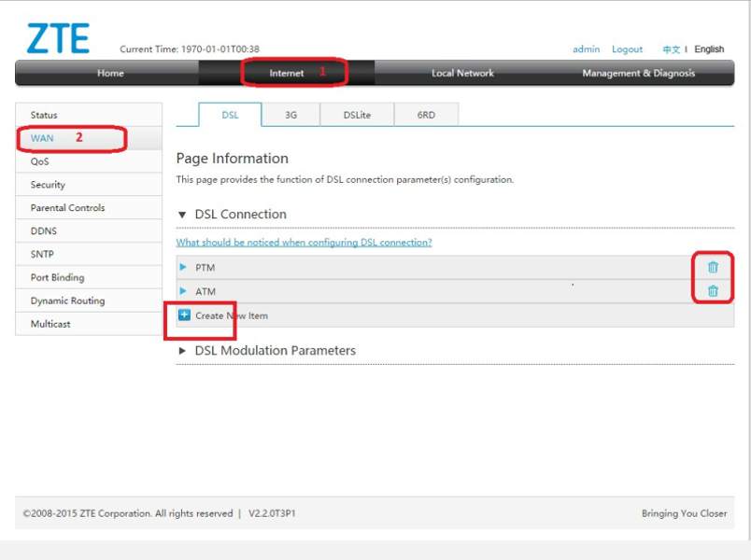Open Parental Controls in the sidebar

coord(67,208)
